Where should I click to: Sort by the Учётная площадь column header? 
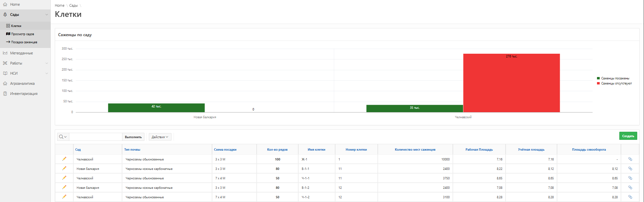click(x=531, y=149)
